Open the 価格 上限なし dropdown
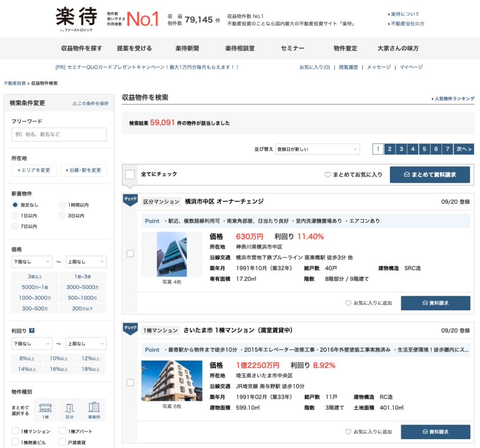Viewport: 480px width, 448px height. point(86,261)
